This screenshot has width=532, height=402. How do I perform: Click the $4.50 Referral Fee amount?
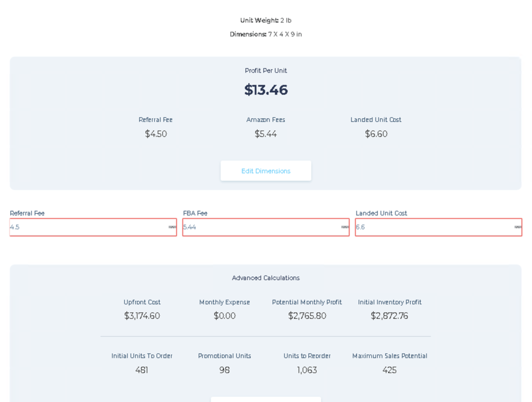156,134
